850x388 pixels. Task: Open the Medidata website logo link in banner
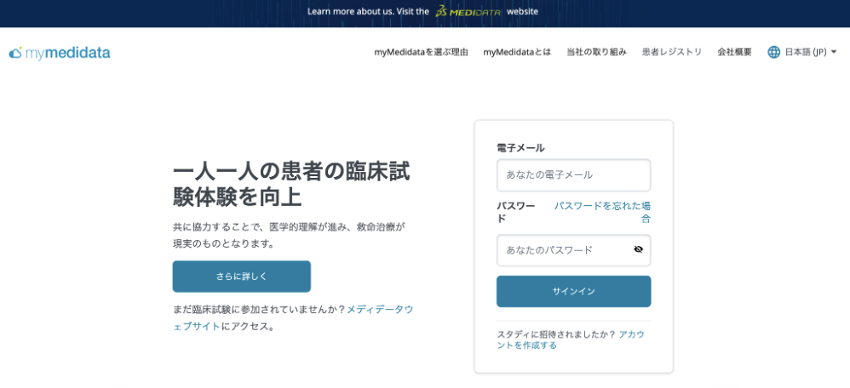point(468,11)
